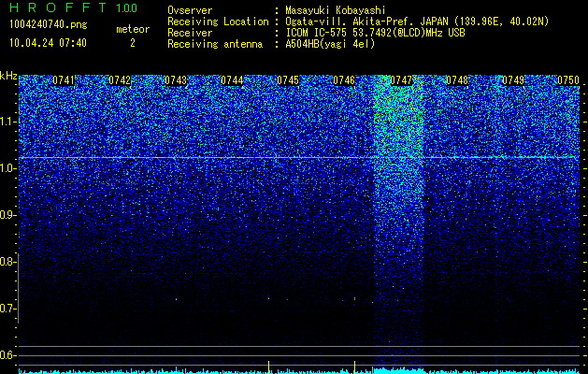The height and width of the screenshot is (374, 588).
Task: Click the A504HB(yagi 4el) antenna text
Action: coord(330,44)
